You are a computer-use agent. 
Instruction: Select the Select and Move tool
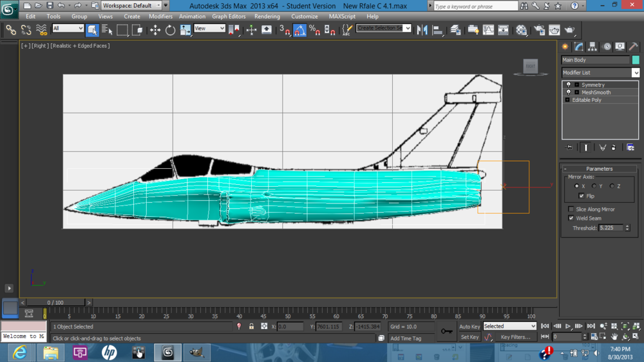click(155, 30)
